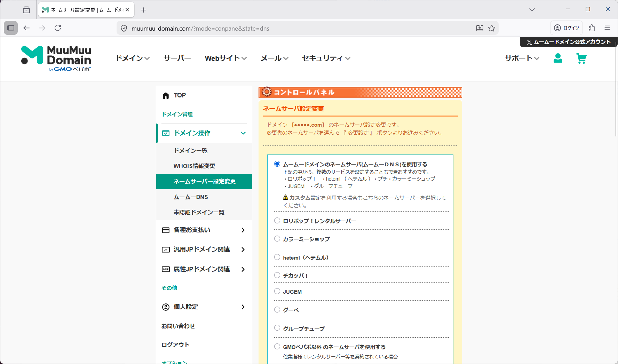Click the browser forward arrow
This screenshot has height=364, width=618.
coord(42,28)
